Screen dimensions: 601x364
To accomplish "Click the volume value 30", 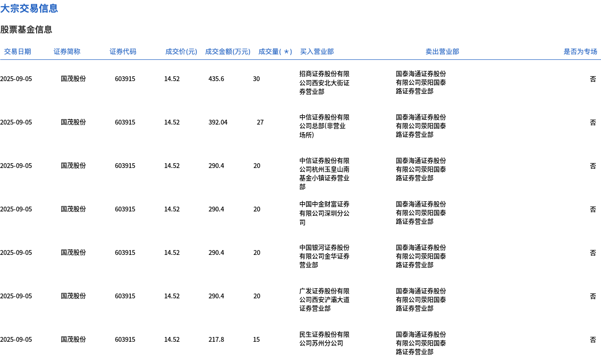I will click(x=256, y=79).
